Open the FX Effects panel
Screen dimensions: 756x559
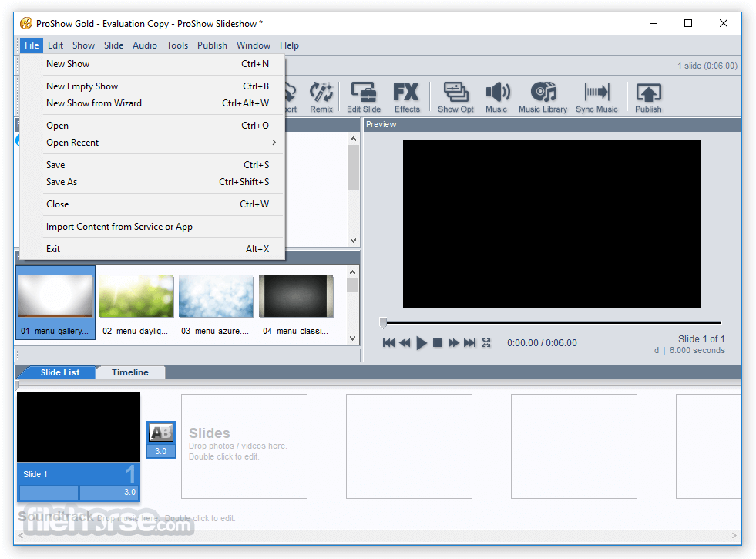click(406, 97)
